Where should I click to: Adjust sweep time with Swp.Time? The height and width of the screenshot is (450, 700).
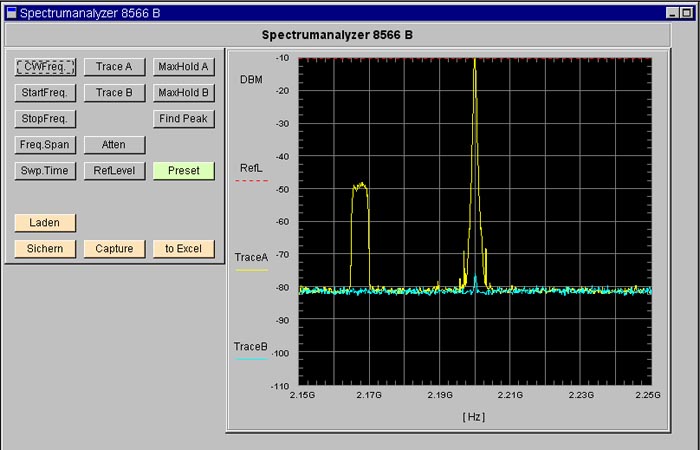[46, 171]
